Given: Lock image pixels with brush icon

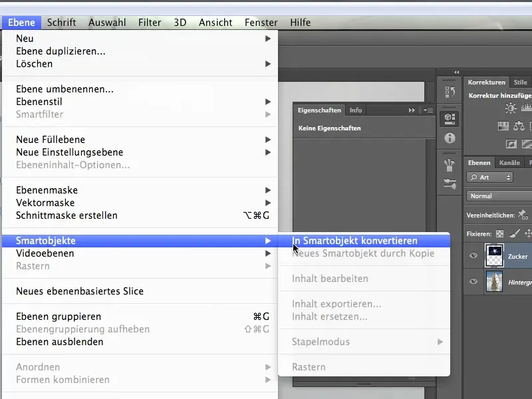Looking at the screenshot, I should pyautogui.click(x=514, y=233).
